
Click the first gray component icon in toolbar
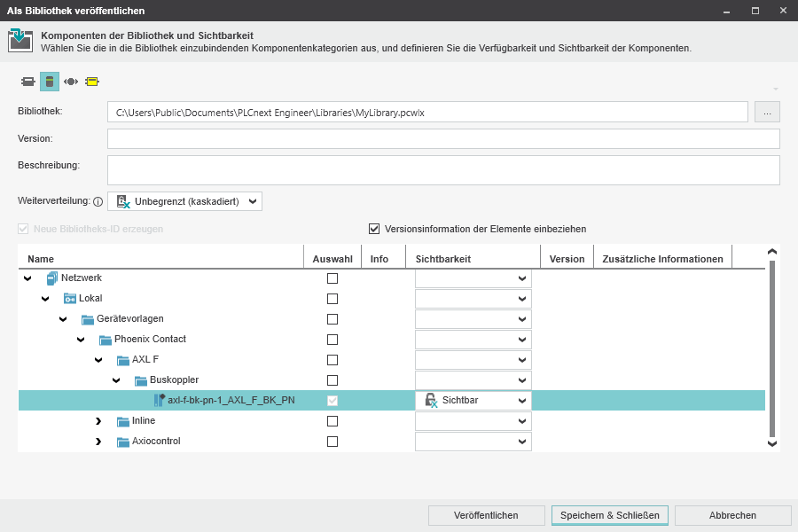[28, 82]
